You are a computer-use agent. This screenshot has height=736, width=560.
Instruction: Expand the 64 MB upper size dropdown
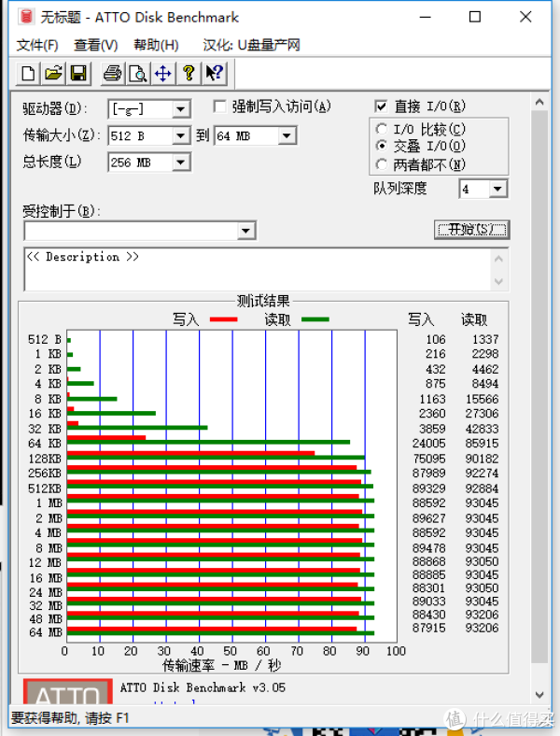[x=287, y=136]
